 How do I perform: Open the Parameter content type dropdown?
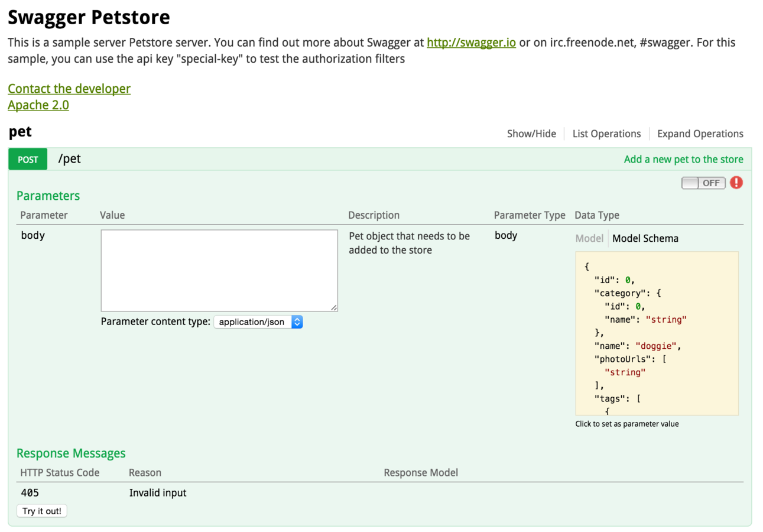pyautogui.click(x=258, y=322)
